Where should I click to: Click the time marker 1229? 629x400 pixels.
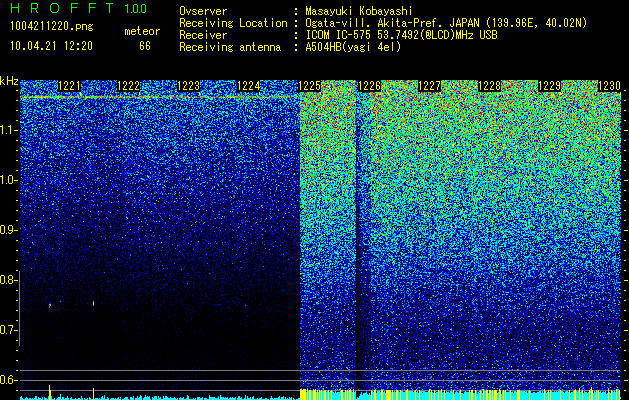[549, 86]
